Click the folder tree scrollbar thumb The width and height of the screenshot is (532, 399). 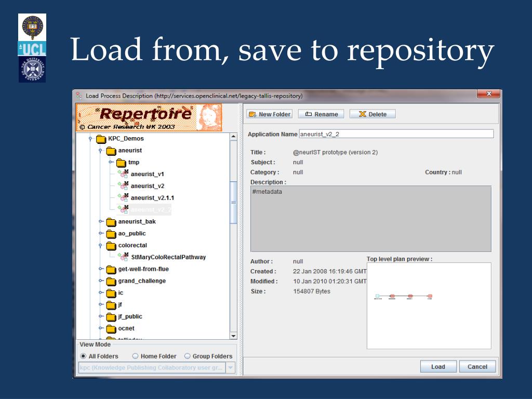(x=233, y=203)
